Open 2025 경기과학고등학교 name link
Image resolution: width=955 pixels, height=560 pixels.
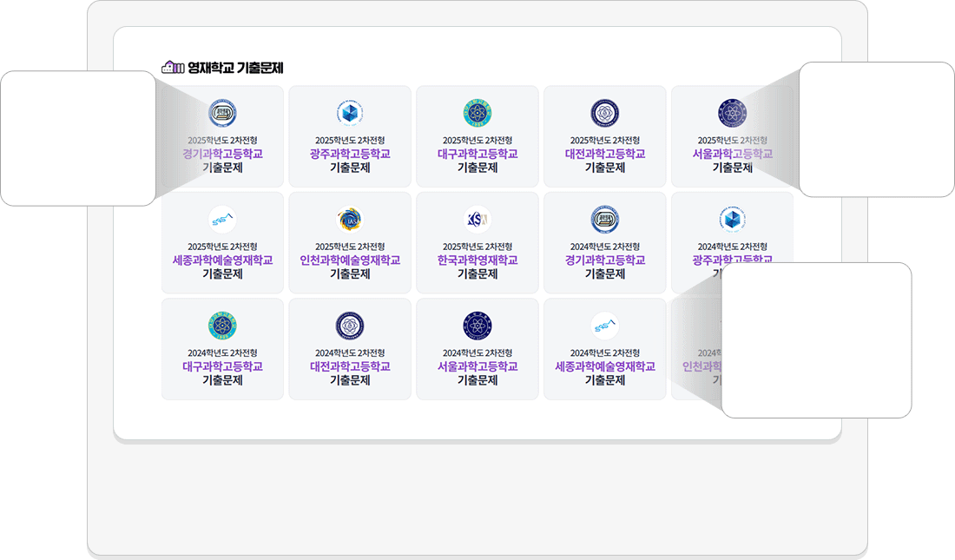pyautogui.click(x=222, y=154)
